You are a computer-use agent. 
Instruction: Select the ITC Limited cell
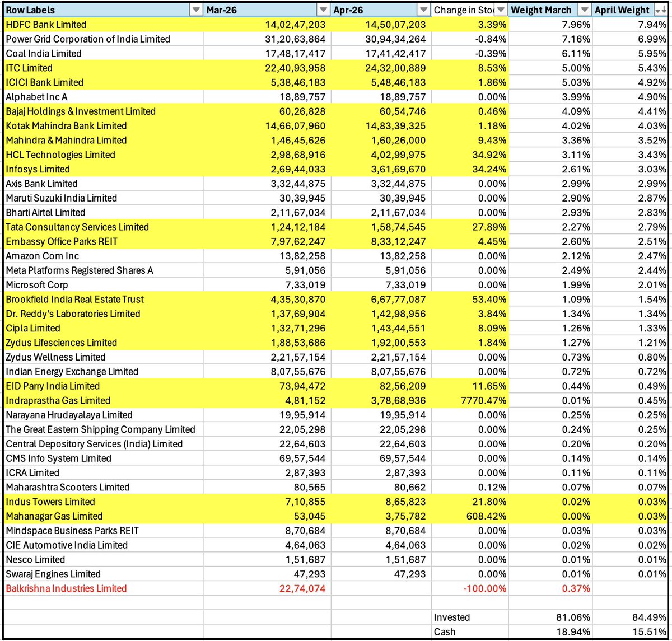[104, 68]
